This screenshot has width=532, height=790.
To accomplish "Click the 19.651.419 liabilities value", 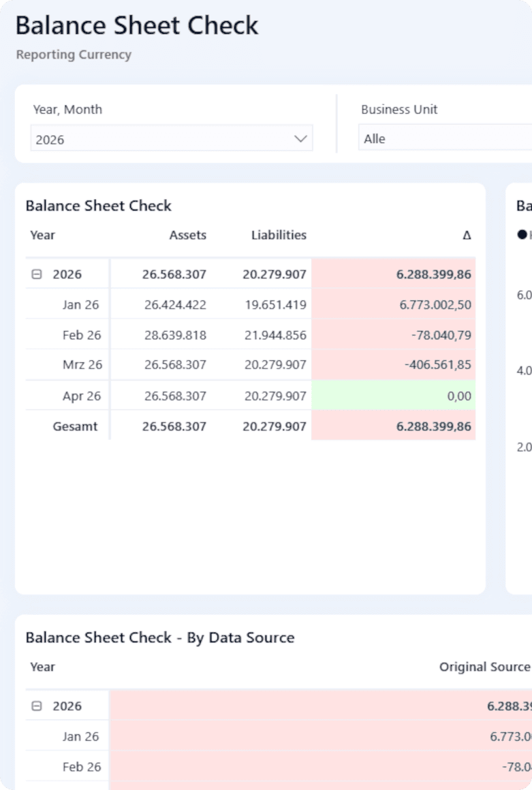I will [x=275, y=305].
